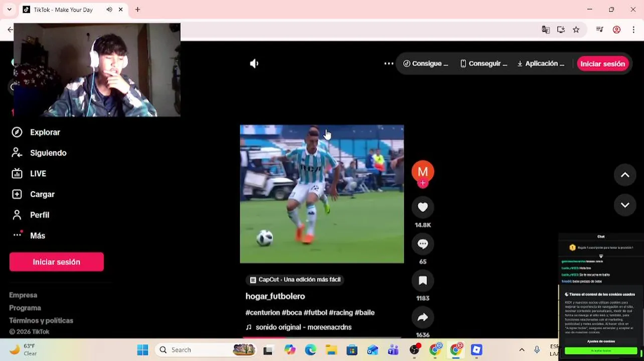This screenshot has width=644, height=361.
Task: Click the install app icon in address bar
Action: coord(561,30)
